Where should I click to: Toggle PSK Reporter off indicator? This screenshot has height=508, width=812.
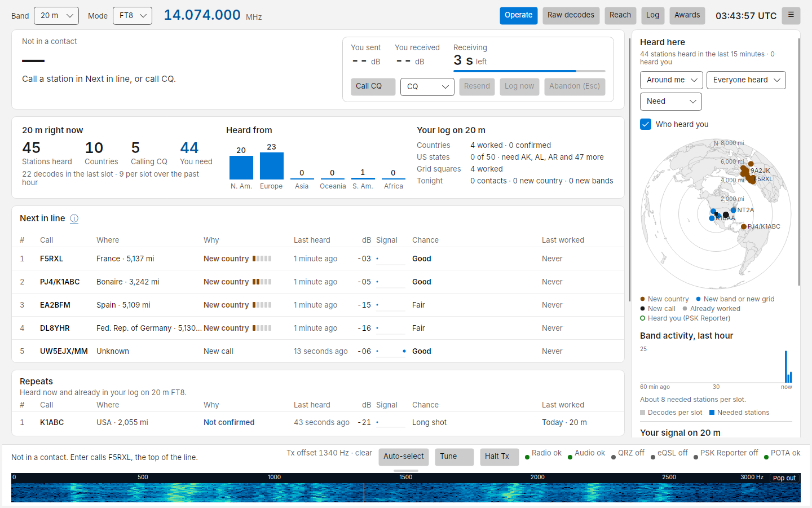click(x=726, y=453)
